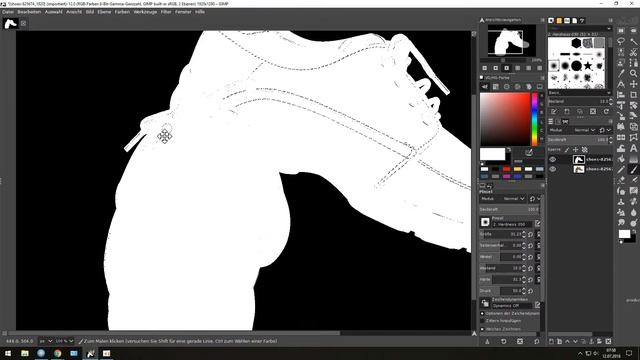Click the red swatch in color history

pyautogui.click(x=507, y=169)
